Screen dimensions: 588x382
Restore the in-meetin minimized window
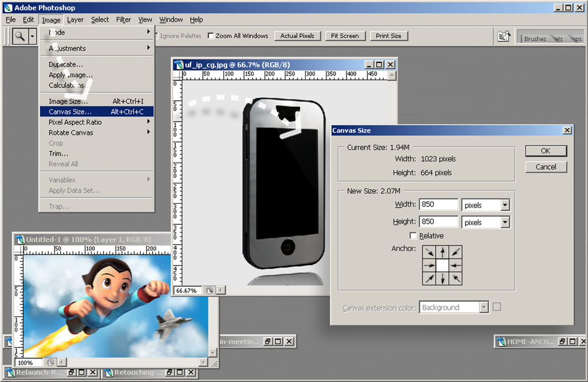[268, 342]
